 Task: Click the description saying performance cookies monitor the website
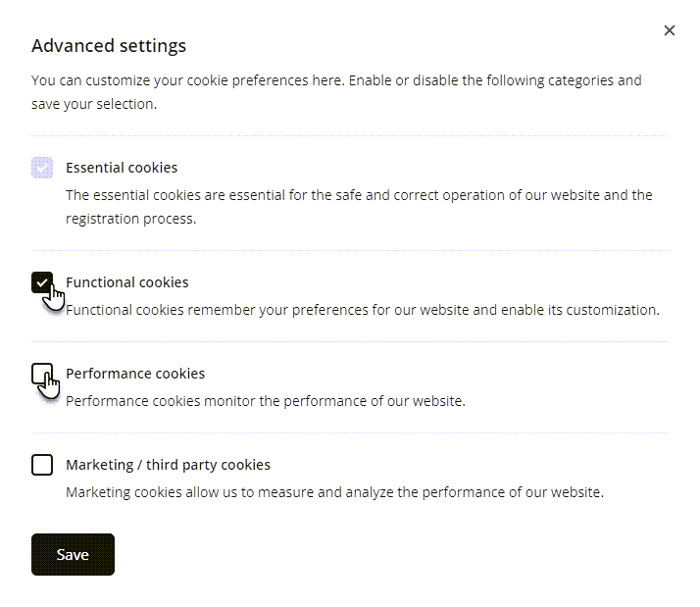(265, 401)
